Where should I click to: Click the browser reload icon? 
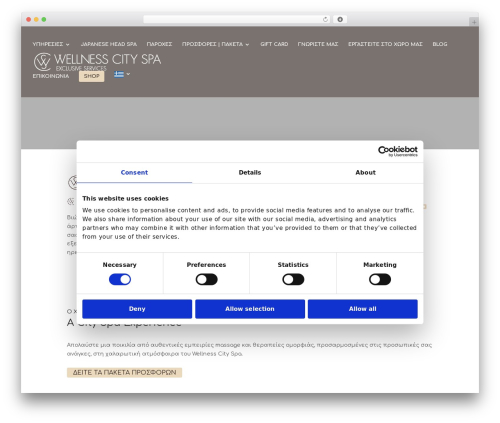[x=325, y=19]
